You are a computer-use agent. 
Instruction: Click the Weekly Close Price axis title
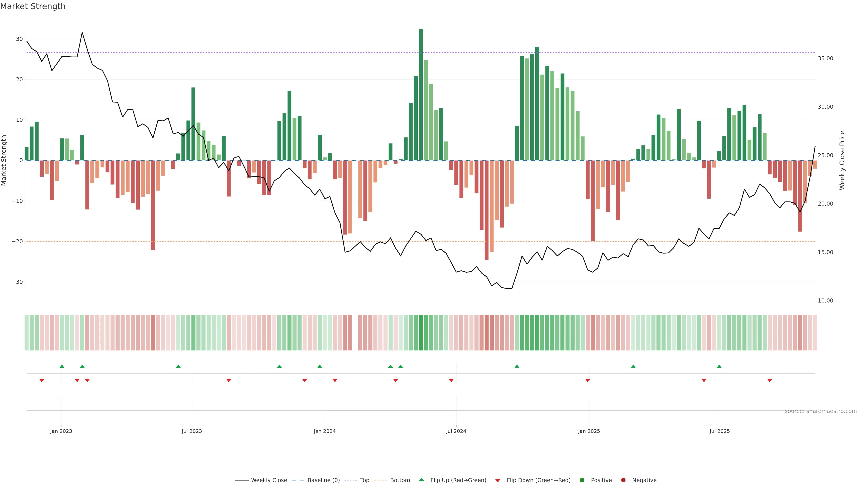[x=842, y=160]
